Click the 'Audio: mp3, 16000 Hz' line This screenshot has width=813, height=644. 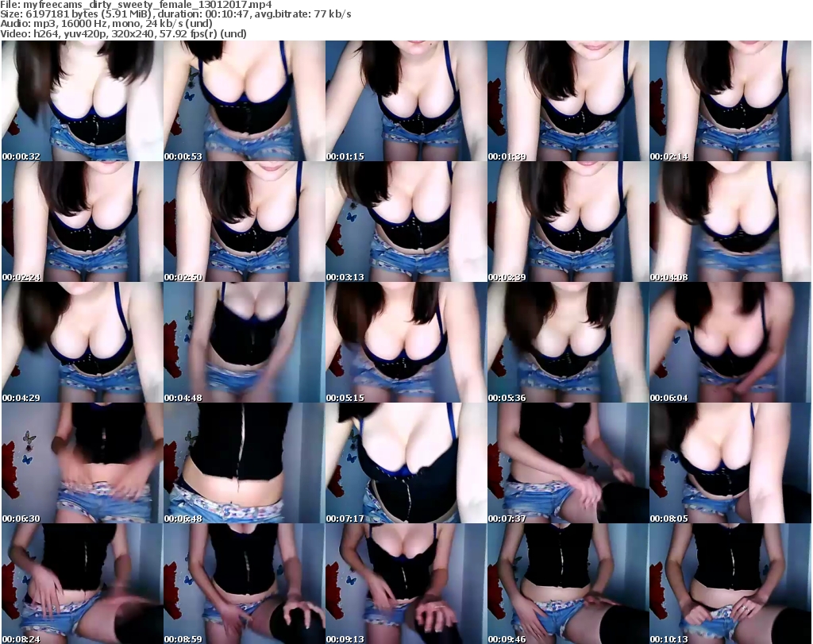click(106, 24)
